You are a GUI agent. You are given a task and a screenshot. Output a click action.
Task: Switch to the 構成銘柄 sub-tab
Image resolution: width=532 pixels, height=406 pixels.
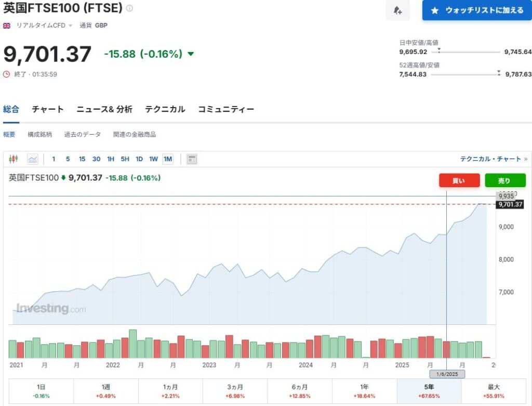pyautogui.click(x=40, y=135)
